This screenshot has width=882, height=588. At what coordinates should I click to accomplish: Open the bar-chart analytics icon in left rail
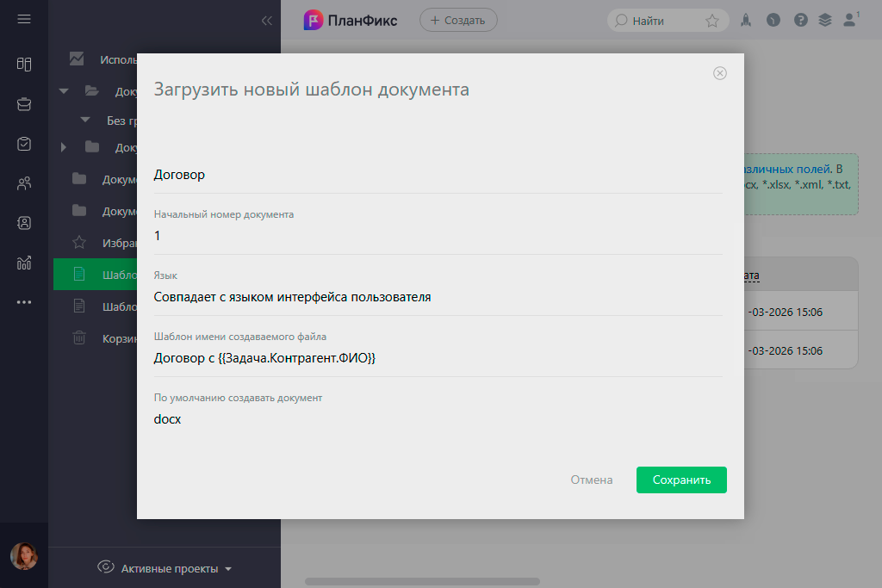click(x=24, y=263)
